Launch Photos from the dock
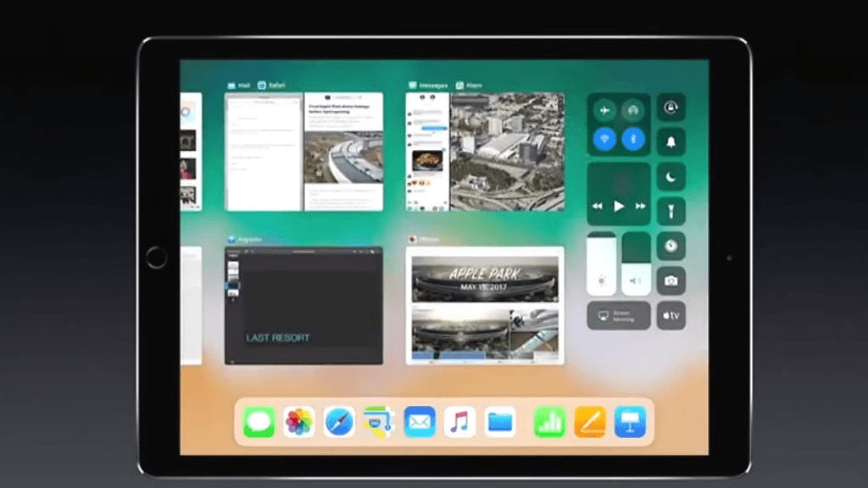This screenshot has height=488, width=868. pyautogui.click(x=299, y=421)
